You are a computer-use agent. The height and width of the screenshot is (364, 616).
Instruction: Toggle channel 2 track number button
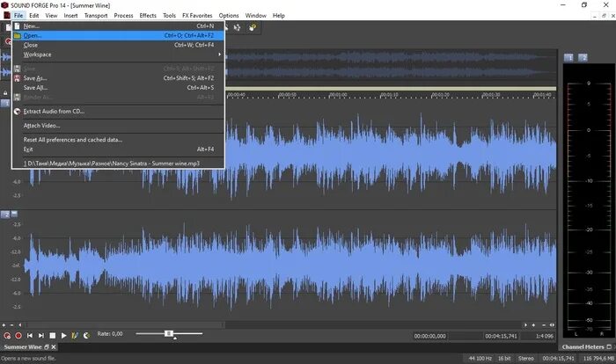[5, 215]
